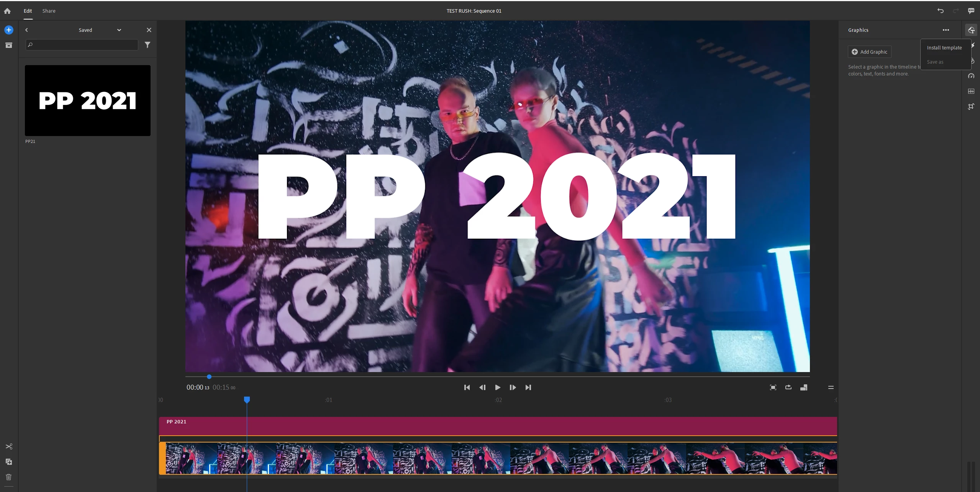Select the PP21 template thumbnail
Image resolution: width=980 pixels, height=492 pixels.
88,100
